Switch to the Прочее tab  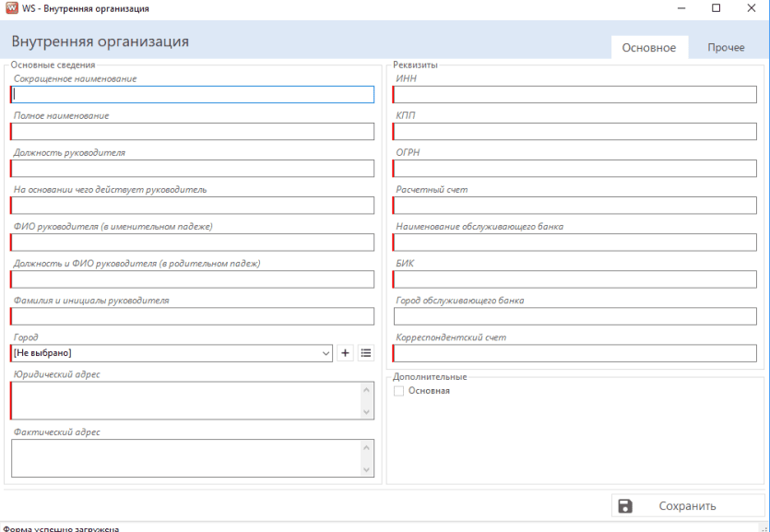coord(726,48)
